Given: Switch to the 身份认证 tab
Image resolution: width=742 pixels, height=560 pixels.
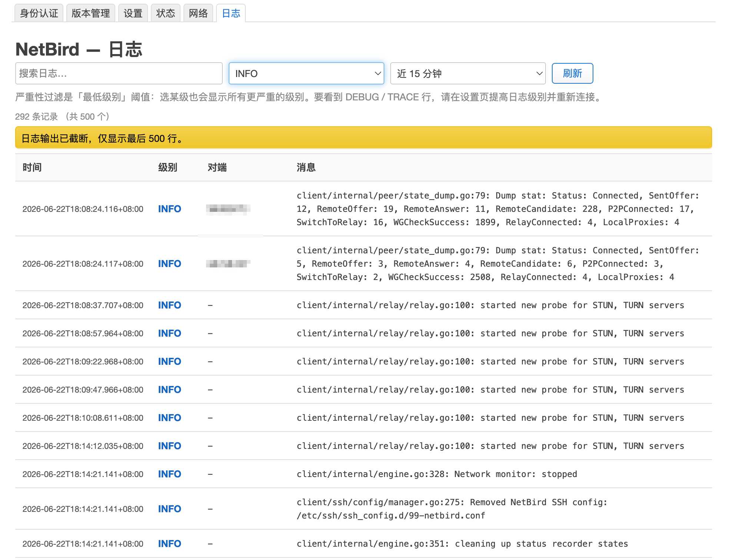Looking at the screenshot, I should (39, 13).
